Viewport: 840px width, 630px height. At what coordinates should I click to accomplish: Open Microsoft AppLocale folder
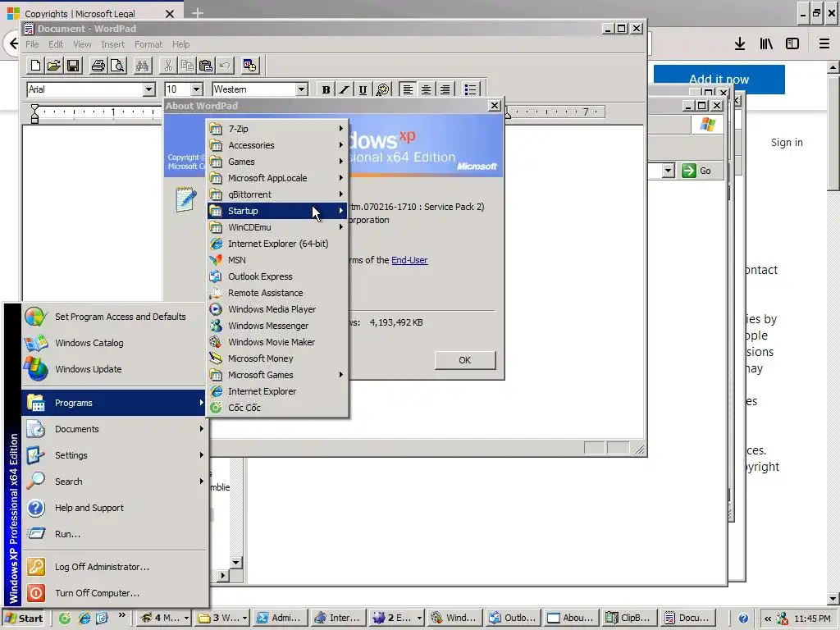pos(277,178)
